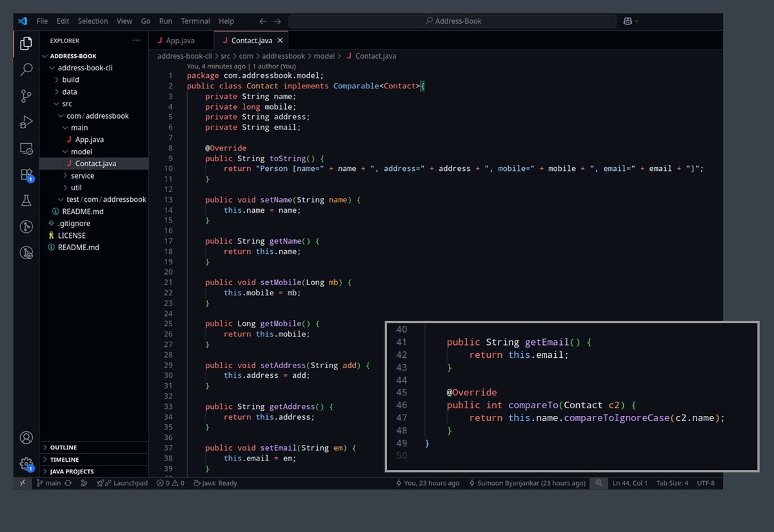The image size is (774, 532).
Task: Change UTF-8 file encoding
Action: tap(704, 483)
